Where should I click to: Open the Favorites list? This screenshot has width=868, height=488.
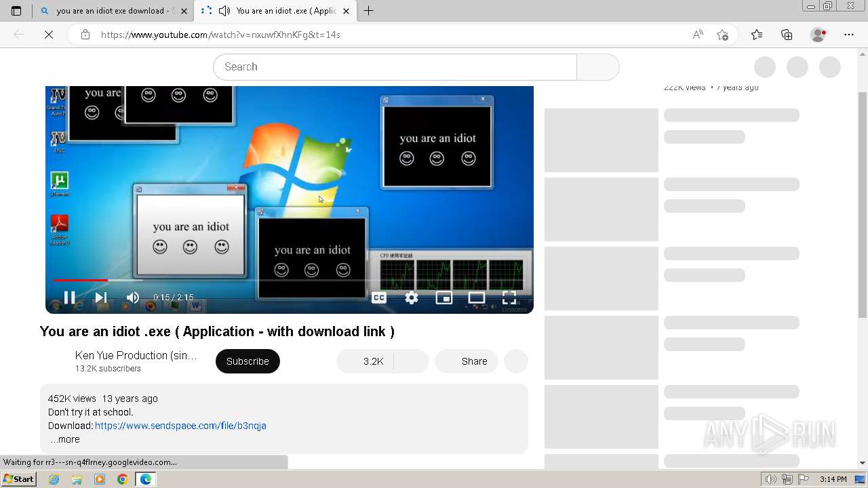pos(757,35)
